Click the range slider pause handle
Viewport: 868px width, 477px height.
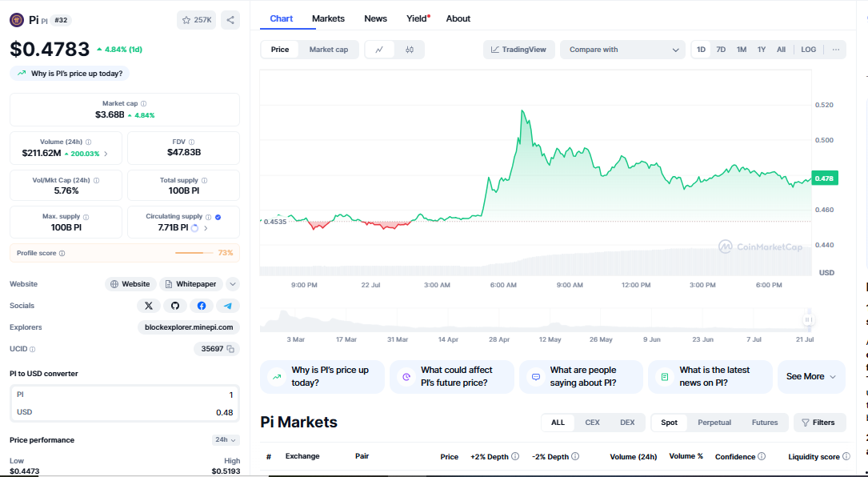pyautogui.click(x=809, y=319)
